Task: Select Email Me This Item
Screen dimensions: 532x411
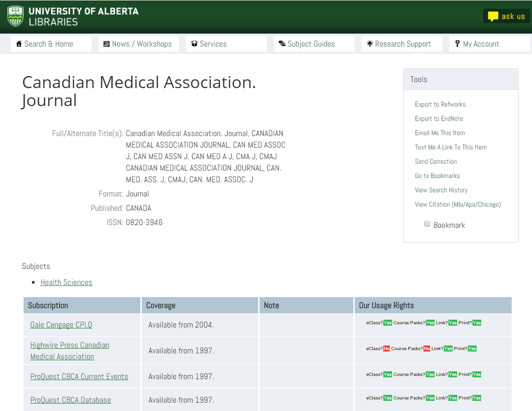Action: [x=440, y=133]
